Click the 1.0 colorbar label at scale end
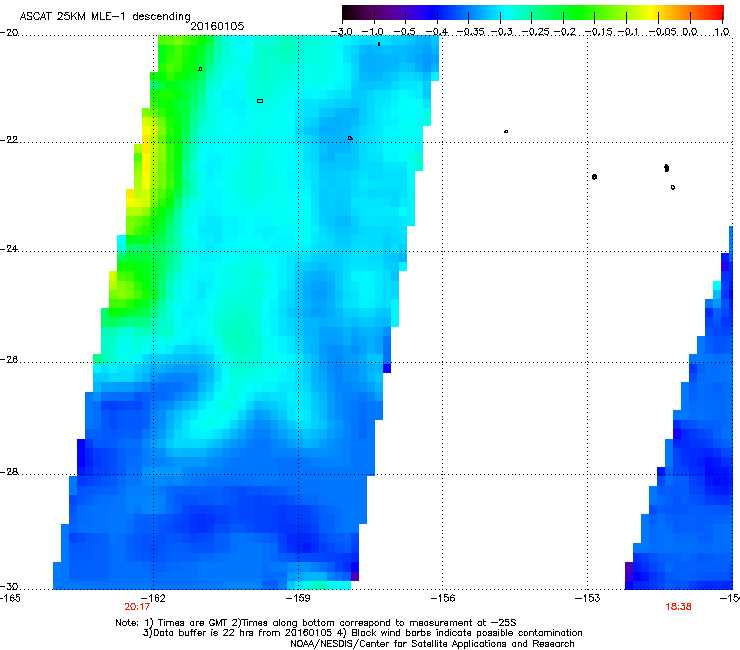Viewport: 740px width, 650px height. pyautogui.click(x=722, y=32)
